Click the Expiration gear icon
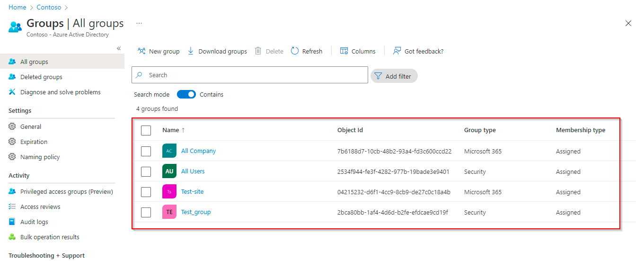This screenshot has width=644, height=261. (12, 142)
